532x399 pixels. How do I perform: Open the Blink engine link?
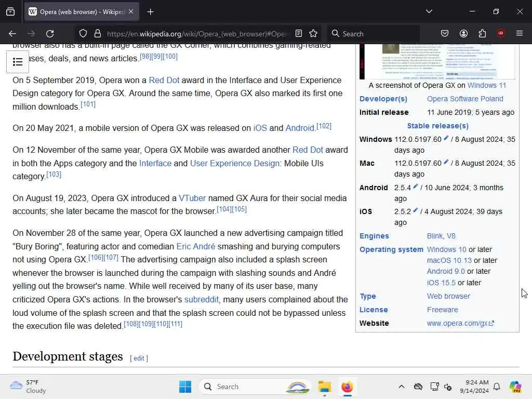(435, 236)
